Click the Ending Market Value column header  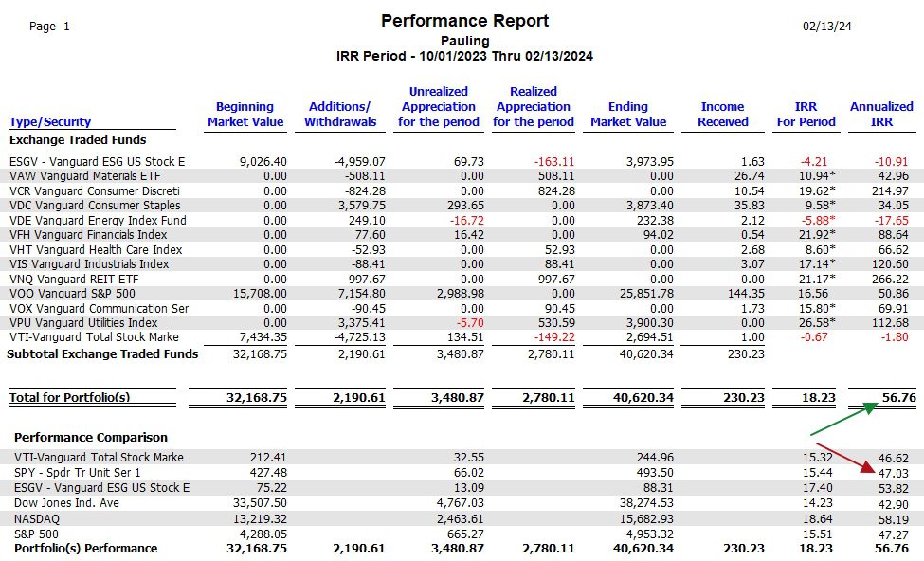pos(628,115)
